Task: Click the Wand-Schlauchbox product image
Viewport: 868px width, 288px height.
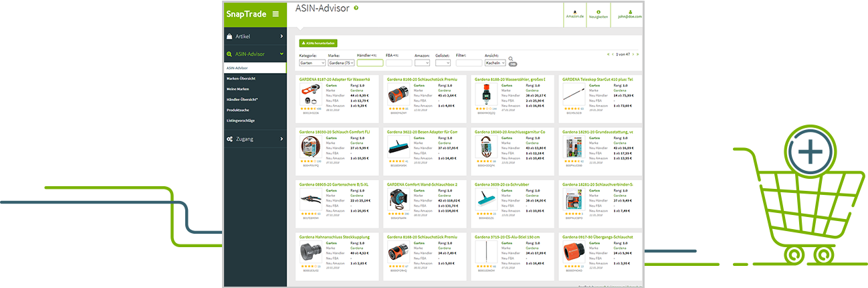Action: [x=398, y=200]
